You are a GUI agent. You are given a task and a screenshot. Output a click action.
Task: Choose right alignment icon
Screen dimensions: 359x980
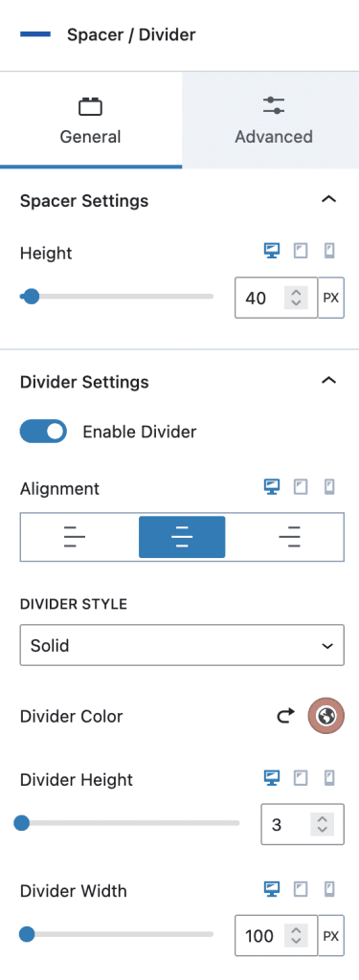point(289,537)
